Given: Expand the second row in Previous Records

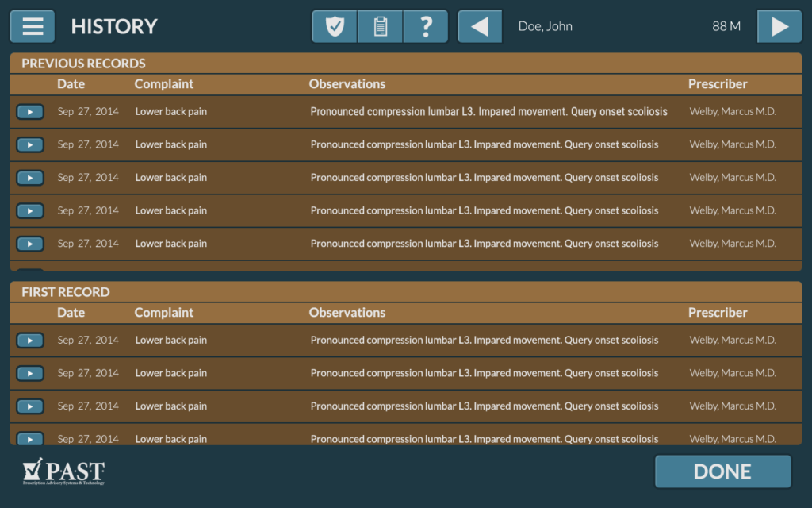Looking at the screenshot, I should pos(30,144).
